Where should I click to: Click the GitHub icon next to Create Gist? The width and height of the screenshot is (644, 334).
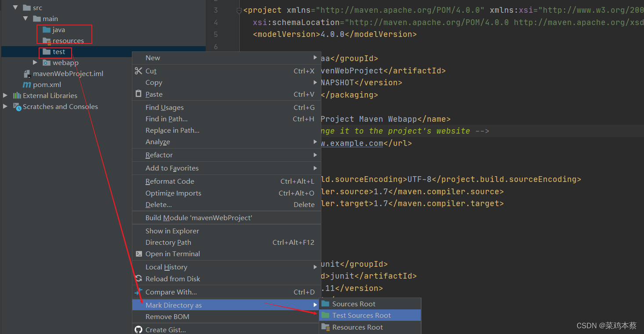pos(138,329)
